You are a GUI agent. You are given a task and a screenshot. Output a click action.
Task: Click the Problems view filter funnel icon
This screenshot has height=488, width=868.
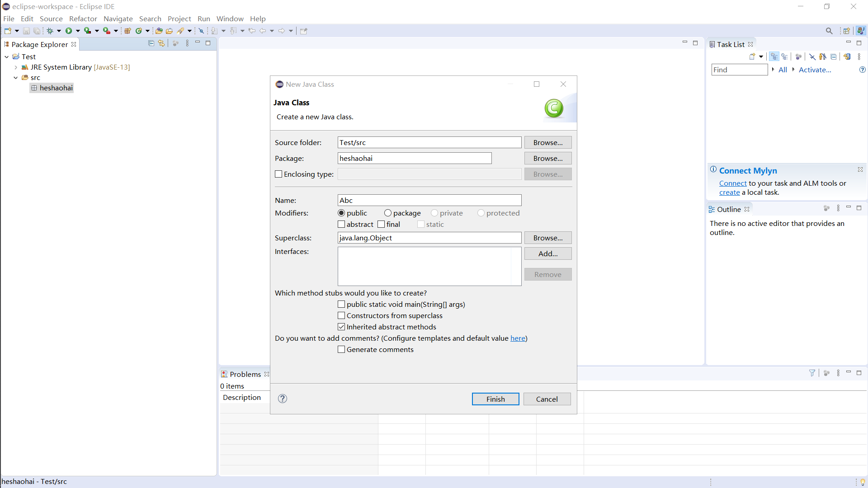click(x=812, y=373)
